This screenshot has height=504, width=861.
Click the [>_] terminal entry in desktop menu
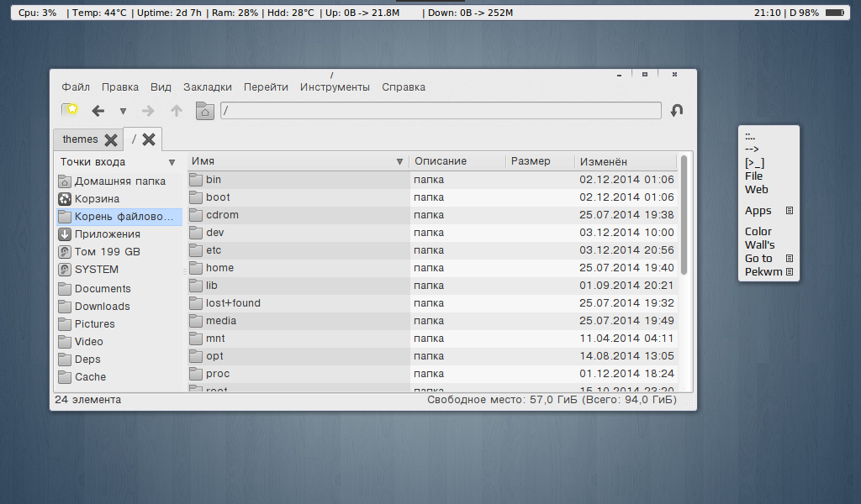754,163
